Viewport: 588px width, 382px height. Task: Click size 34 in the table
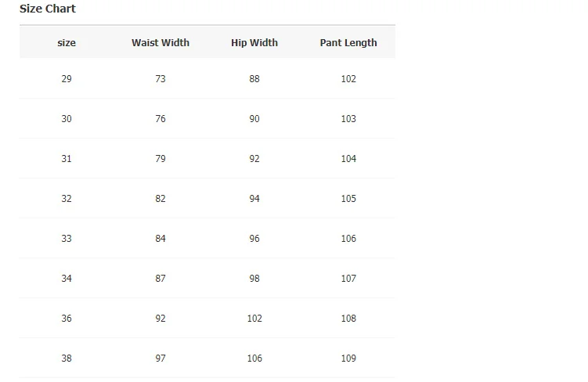[x=67, y=279]
